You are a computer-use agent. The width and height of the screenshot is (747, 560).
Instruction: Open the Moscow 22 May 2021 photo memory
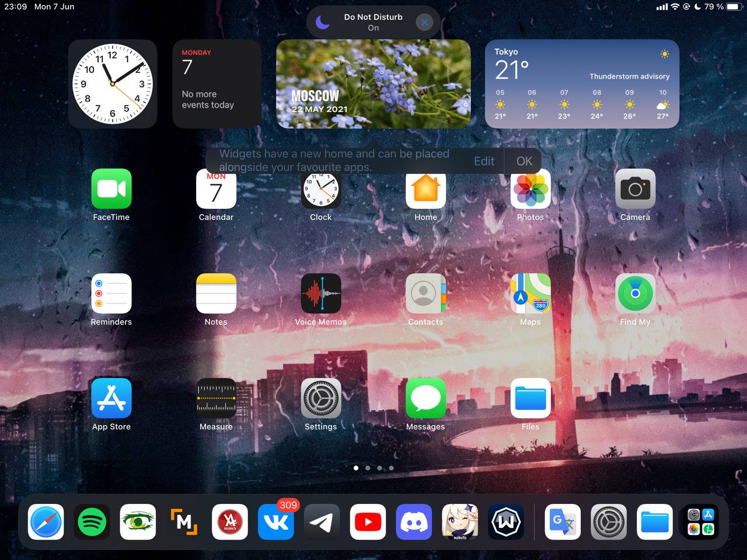tap(373, 84)
